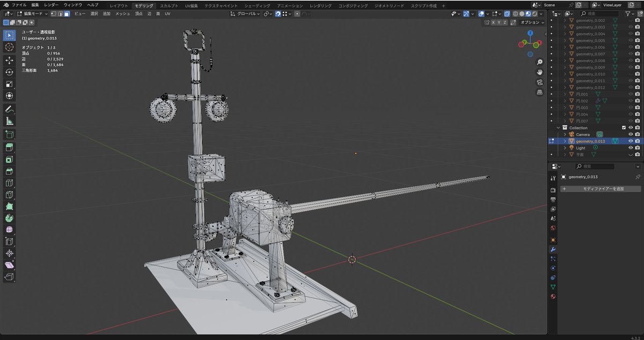The height and width of the screenshot is (340, 644).
Task: Activate the Rip Region tool
Action: coord(9,277)
